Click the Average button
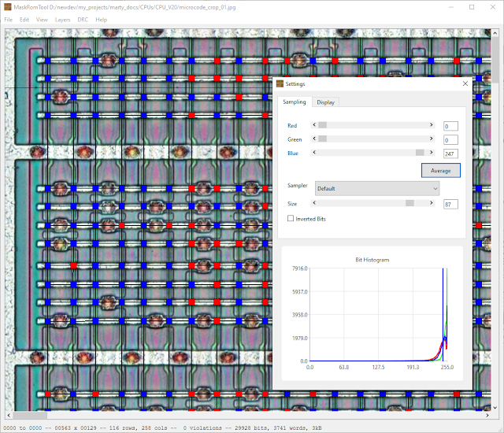The image size is (504, 433). (441, 171)
